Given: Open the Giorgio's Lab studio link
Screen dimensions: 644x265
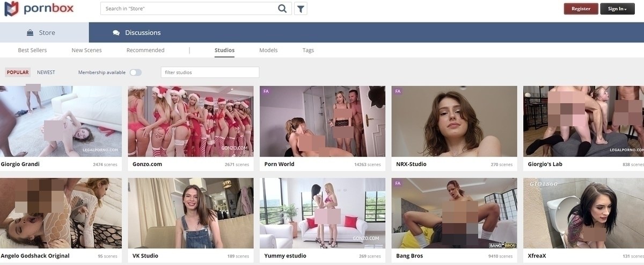Looking at the screenshot, I should tap(545, 164).
